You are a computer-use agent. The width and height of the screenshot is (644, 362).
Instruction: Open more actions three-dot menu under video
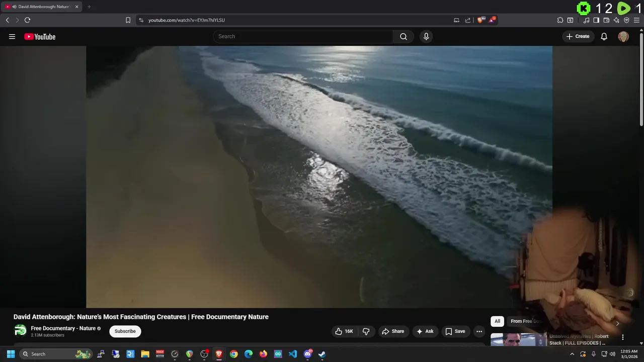click(x=479, y=331)
